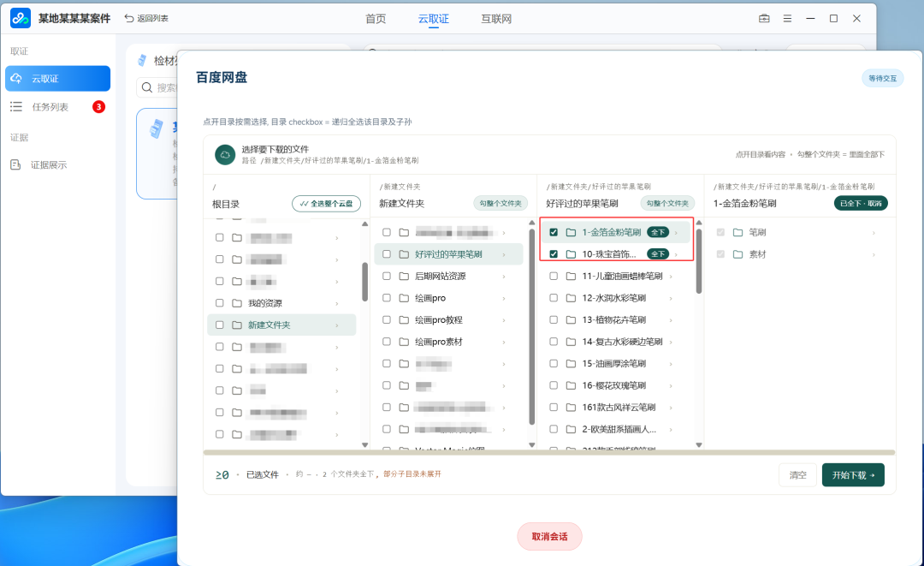
Task: Check the 11-儿童油画蜡棒笔刷 checkbox
Action: [x=554, y=276]
